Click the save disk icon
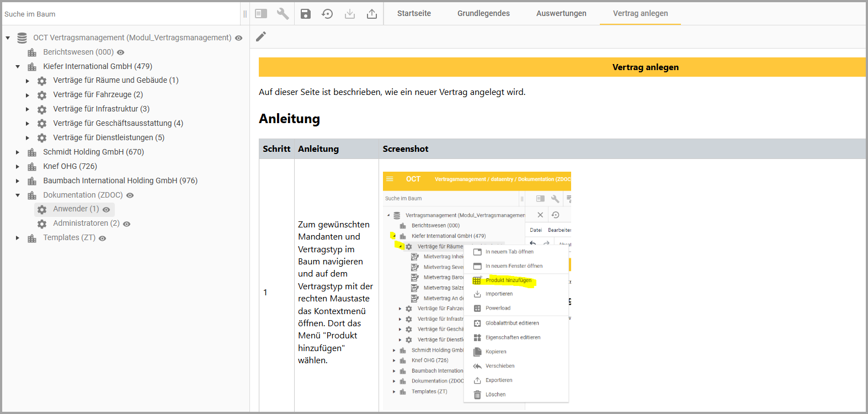Screen dimensions: 868x414 pos(306,14)
